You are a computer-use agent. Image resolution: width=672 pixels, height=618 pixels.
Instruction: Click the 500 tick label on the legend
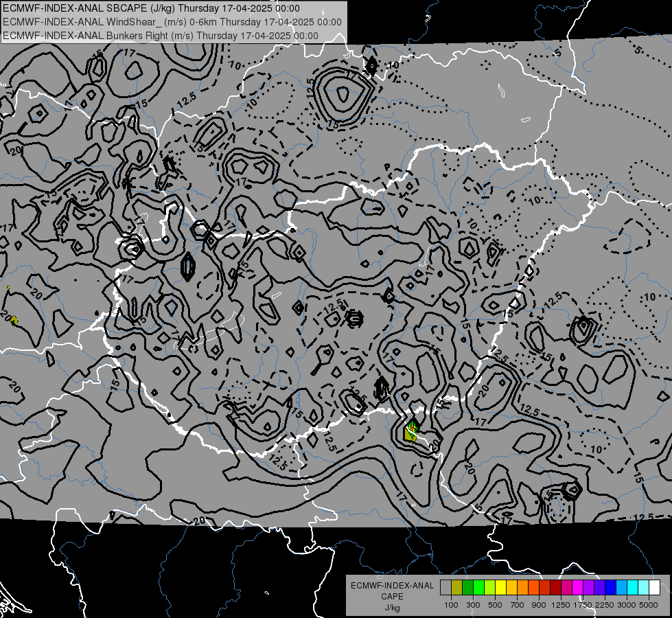[495, 605]
